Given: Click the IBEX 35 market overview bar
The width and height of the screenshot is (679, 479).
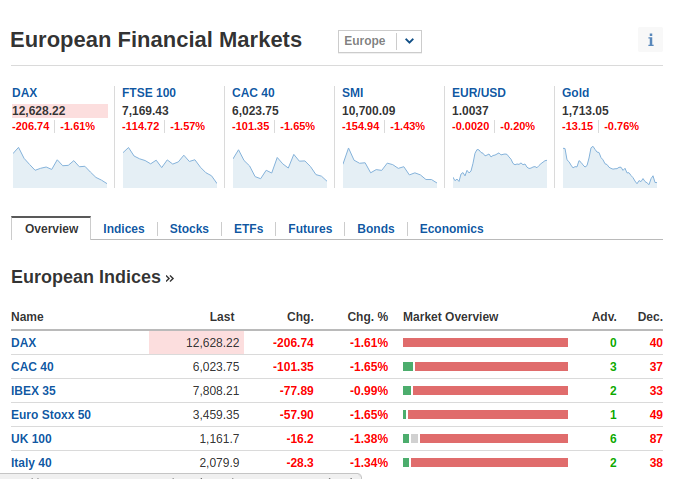Looking at the screenshot, I should (485, 391).
